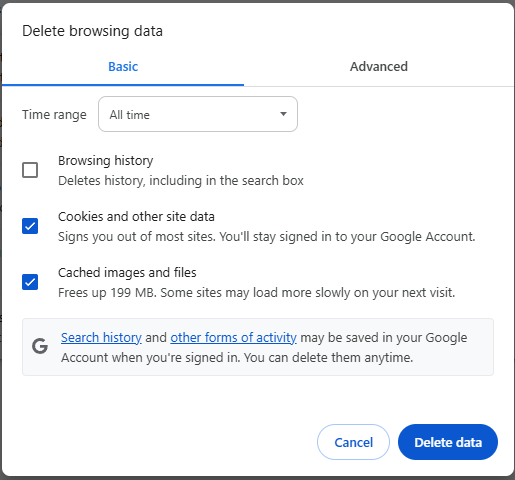Switch to the Advanced tab
The image size is (515, 480).
pos(379,67)
